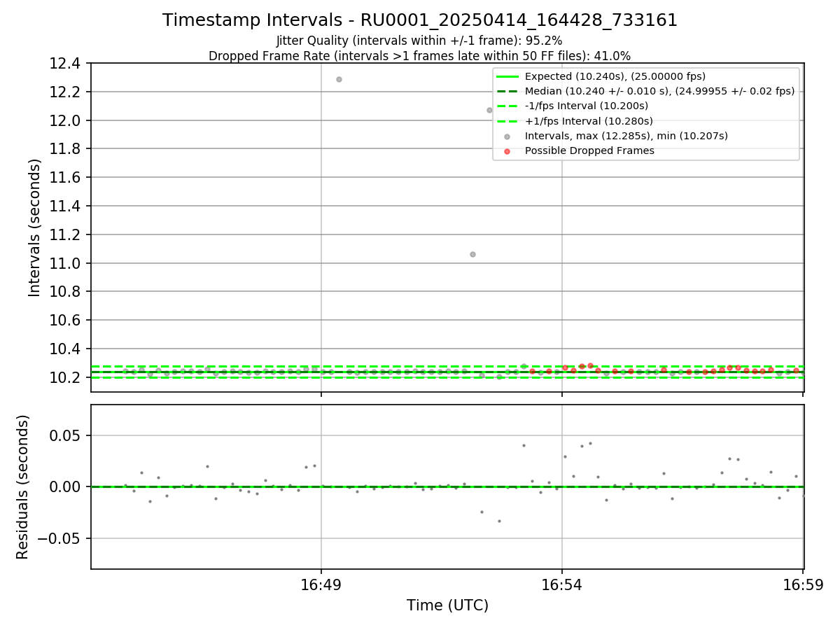Click the 'Residuals (seconds)' y-axis label
The image size is (840, 630).
(x=23, y=487)
